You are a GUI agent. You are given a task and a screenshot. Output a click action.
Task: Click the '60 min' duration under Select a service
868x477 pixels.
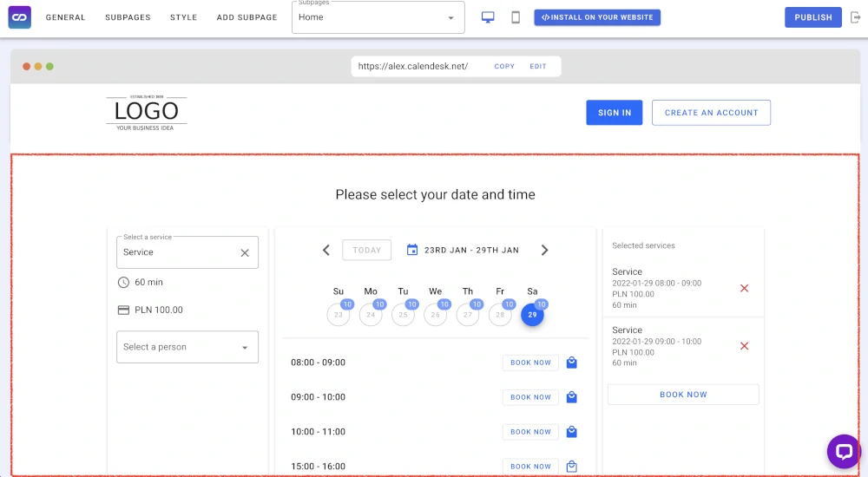coord(148,282)
